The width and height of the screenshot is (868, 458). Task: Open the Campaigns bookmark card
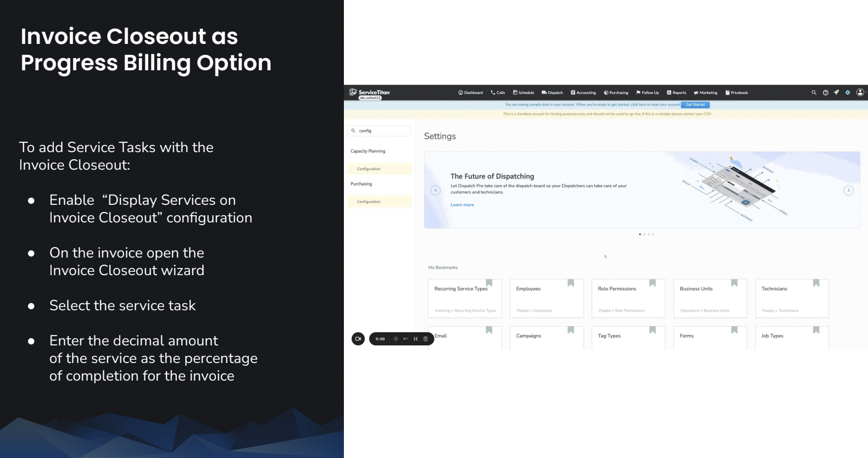pos(547,338)
